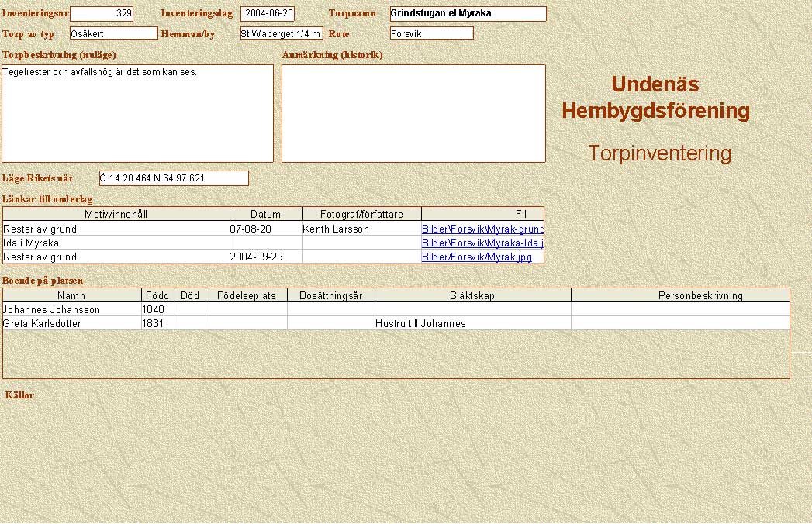Click the Torp av typ field Osäkert

pyautogui.click(x=113, y=33)
